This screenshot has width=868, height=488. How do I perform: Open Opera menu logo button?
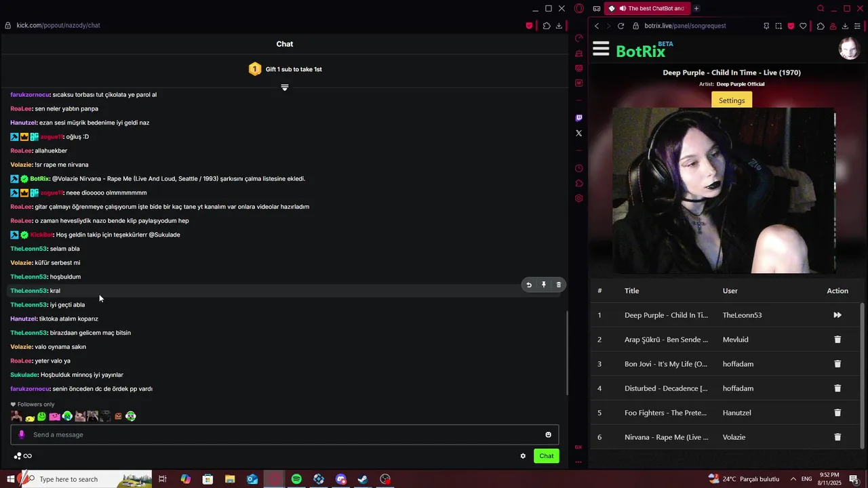point(579,9)
